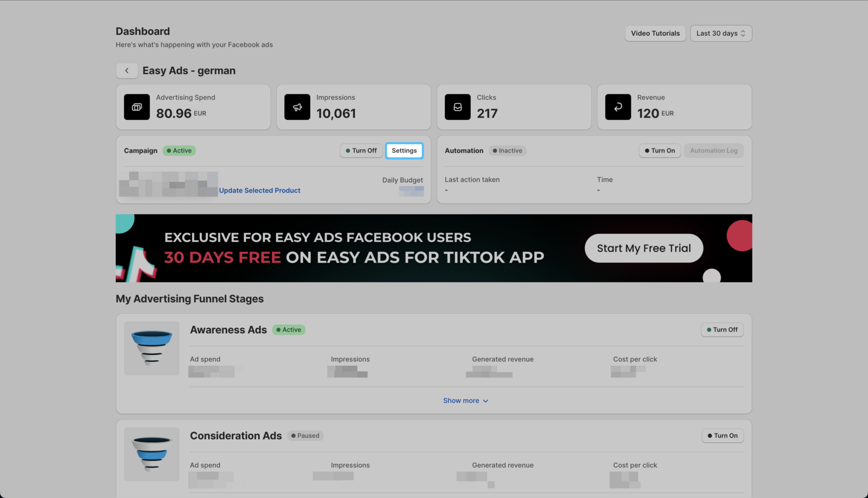Click Start My Free Trial
The image size is (868, 498).
coord(643,248)
